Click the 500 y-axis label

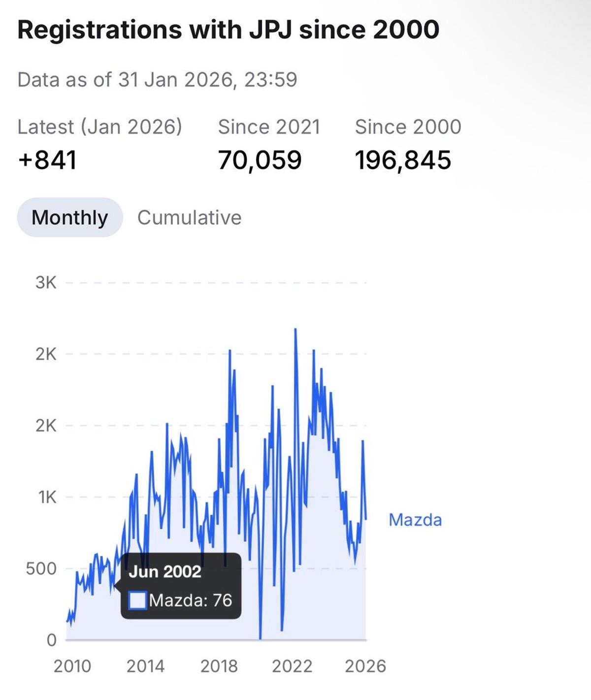click(41, 568)
